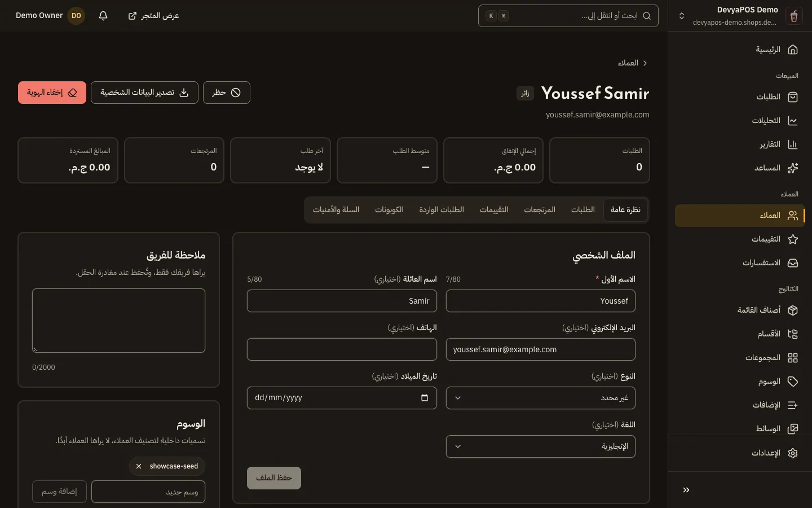The width and height of the screenshot is (812, 508).
Task: Open الوسائط media sidebar item
Action: click(740, 428)
